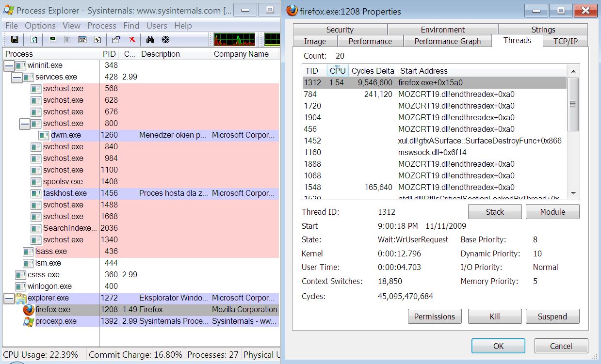
Task: Open the Options menu
Action: (40, 26)
